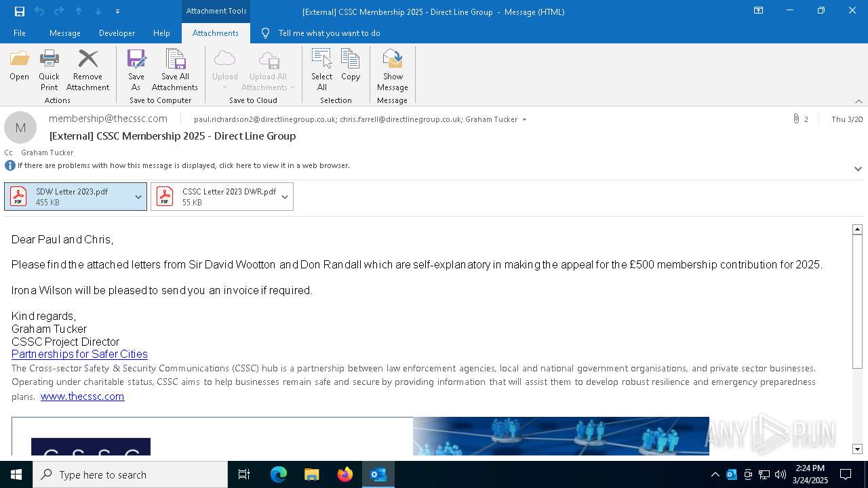Image resolution: width=868 pixels, height=488 pixels.
Task: Open the File menu tab
Action: point(20,33)
